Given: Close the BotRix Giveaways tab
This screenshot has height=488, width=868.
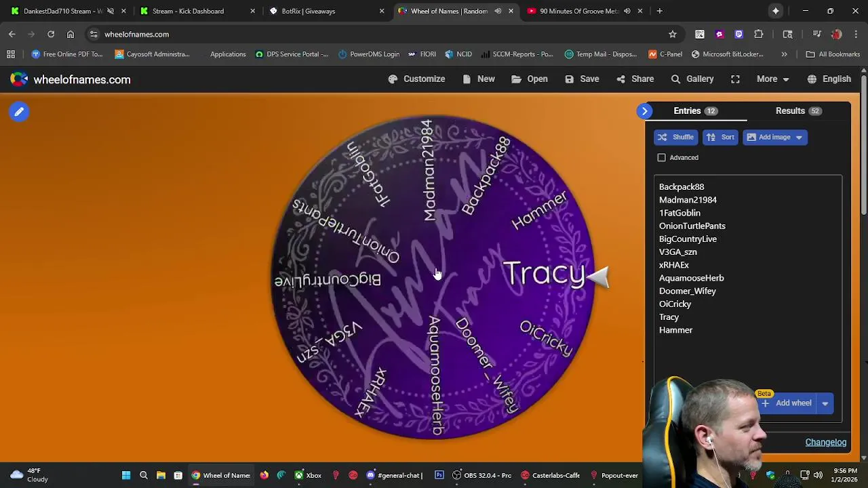Looking at the screenshot, I should tap(382, 11).
